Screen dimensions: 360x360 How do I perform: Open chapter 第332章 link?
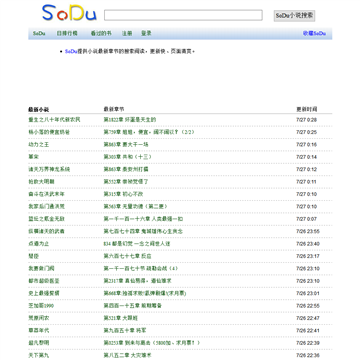[x=126, y=182]
